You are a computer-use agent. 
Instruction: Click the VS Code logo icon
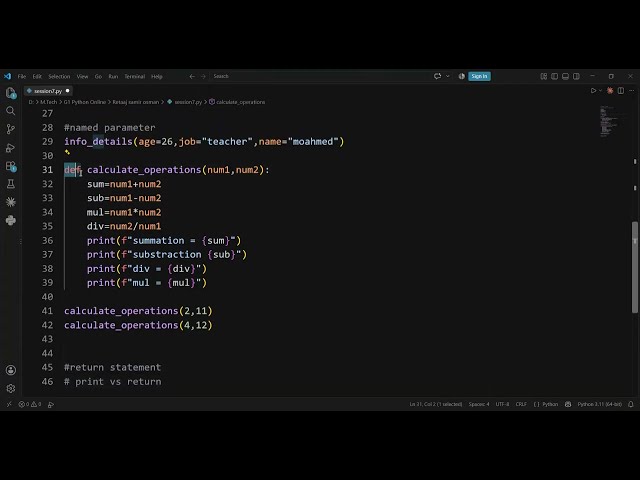(x=7, y=76)
